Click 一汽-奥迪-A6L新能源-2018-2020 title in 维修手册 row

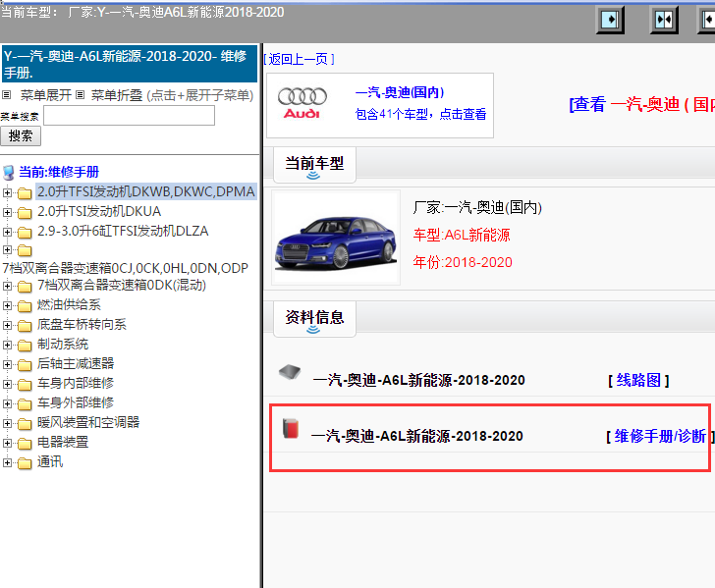pos(417,436)
